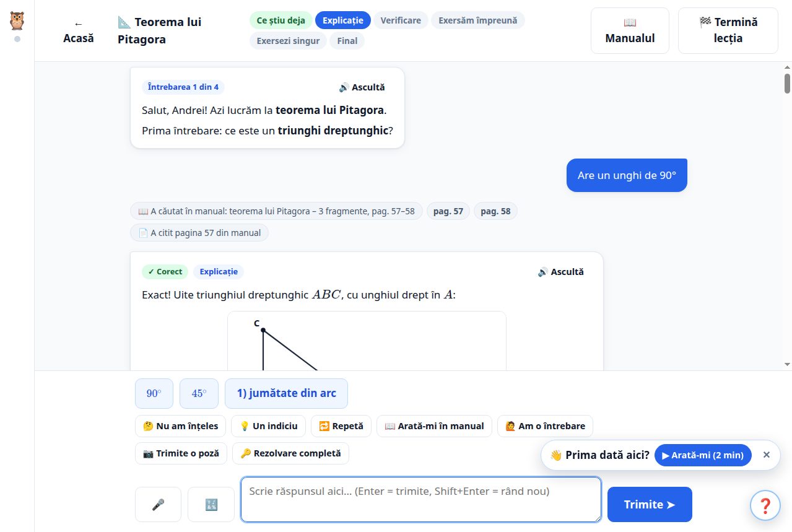The width and height of the screenshot is (792, 532).
Task: Jump to the Final step
Action: (x=347, y=41)
